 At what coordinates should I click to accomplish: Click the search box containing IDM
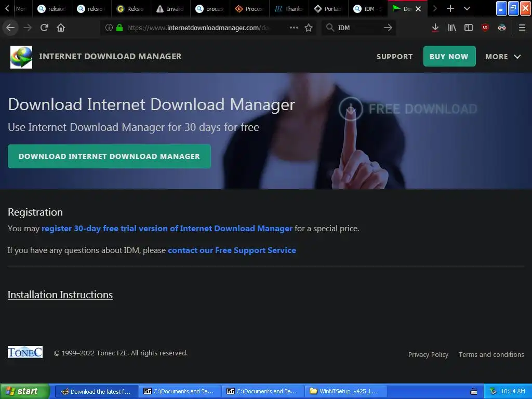tap(358, 28)
